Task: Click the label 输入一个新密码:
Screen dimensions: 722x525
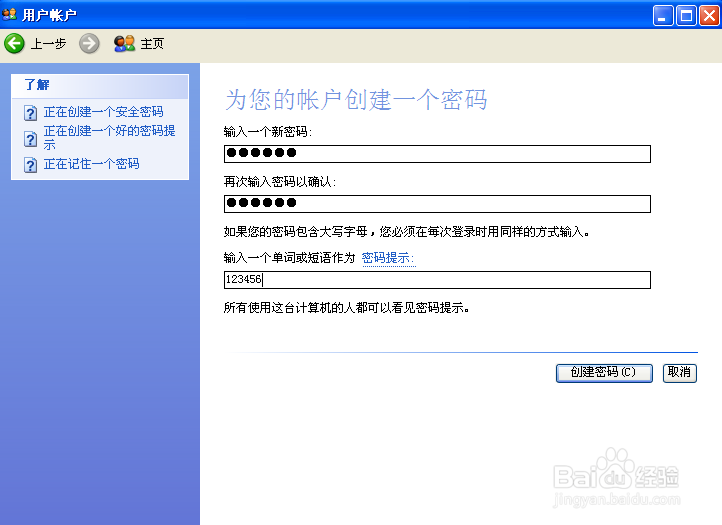Action: pos(268,132)
